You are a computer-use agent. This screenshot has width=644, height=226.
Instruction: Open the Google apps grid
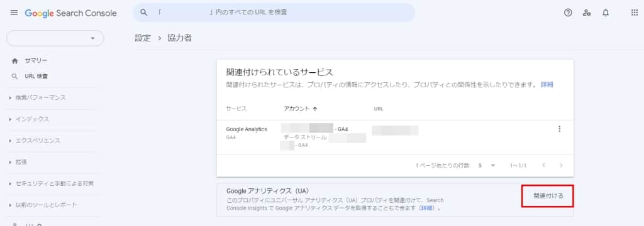(x=634, y=13)
